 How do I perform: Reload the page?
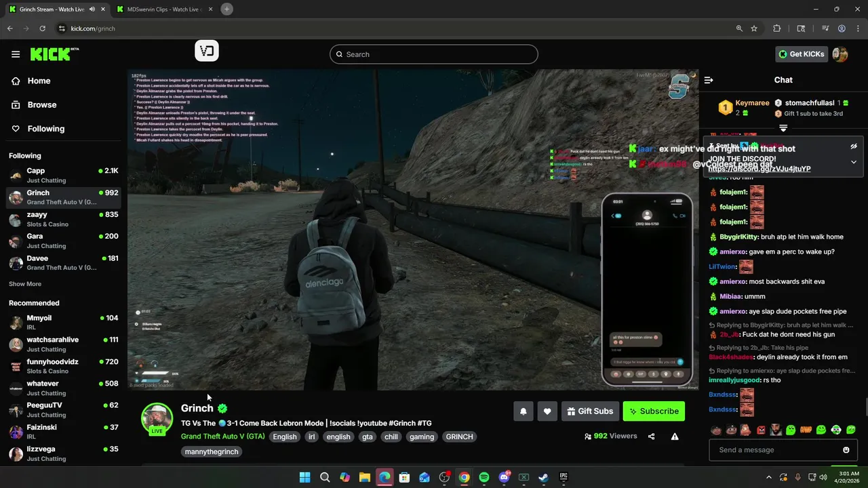42,28
